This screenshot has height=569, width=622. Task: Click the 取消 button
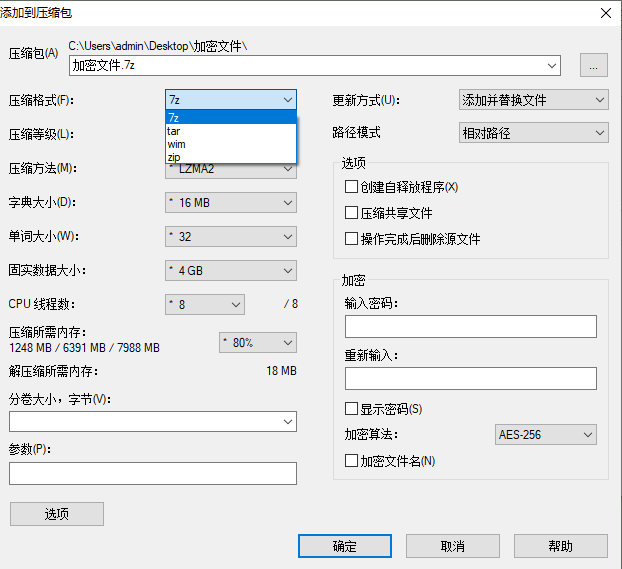click(452, 546)
